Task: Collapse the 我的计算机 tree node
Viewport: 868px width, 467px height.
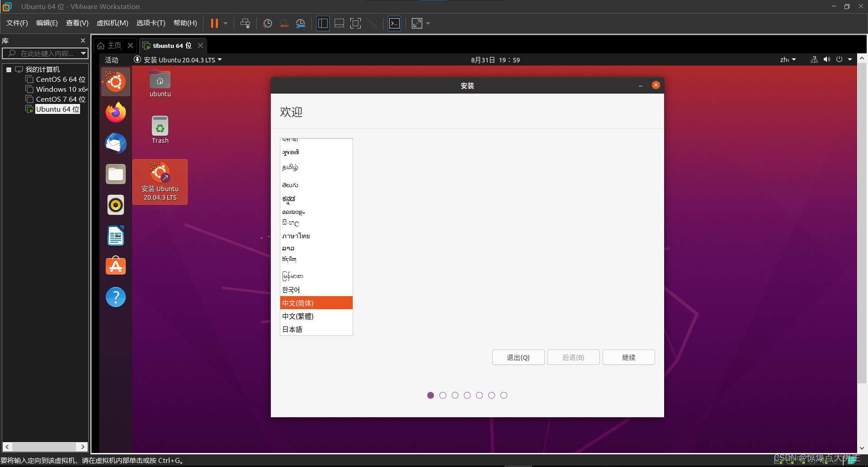Action: tap(9, 70)
